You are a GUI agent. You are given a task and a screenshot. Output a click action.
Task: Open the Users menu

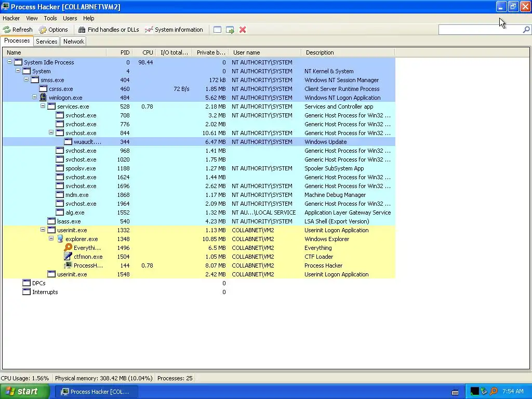pos(70,18)
